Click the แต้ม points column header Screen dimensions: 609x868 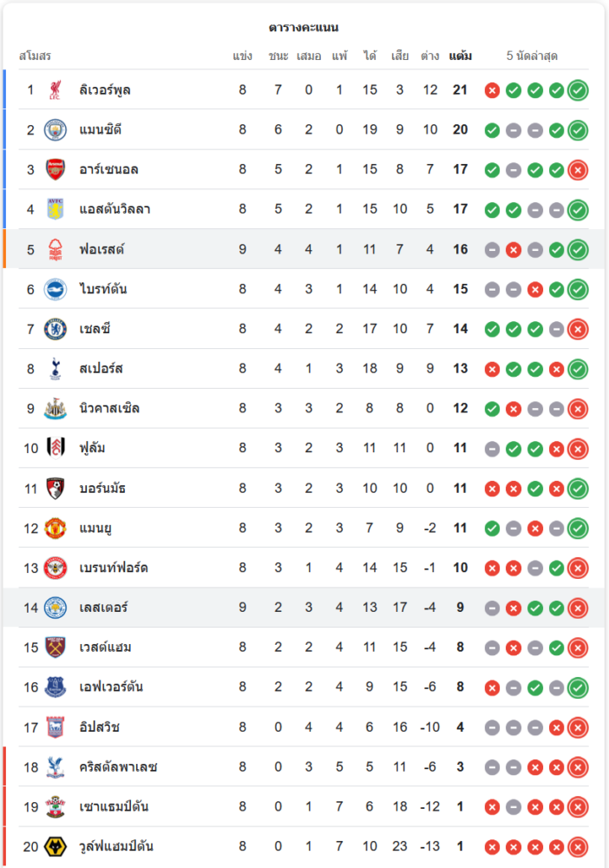click(x=461, y=56)
